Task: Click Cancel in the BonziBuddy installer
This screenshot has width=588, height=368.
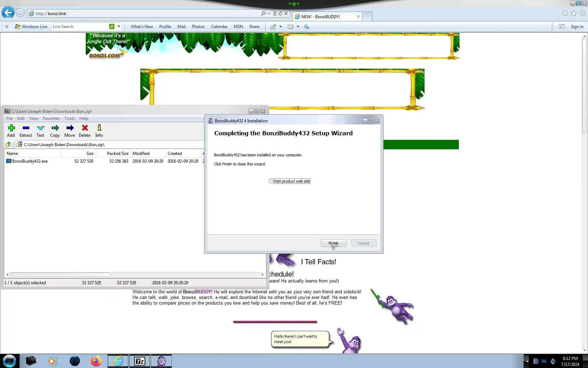Action: (363, 243)
